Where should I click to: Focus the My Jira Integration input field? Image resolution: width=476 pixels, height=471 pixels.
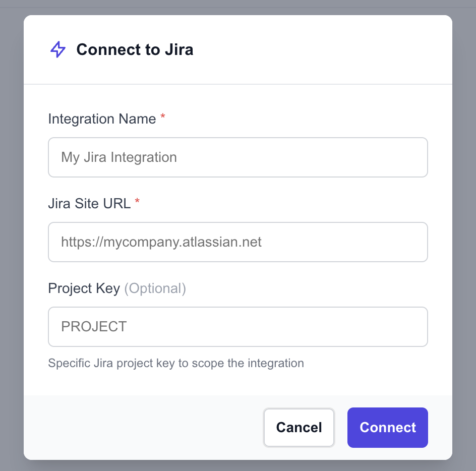(x=238, y=157)
